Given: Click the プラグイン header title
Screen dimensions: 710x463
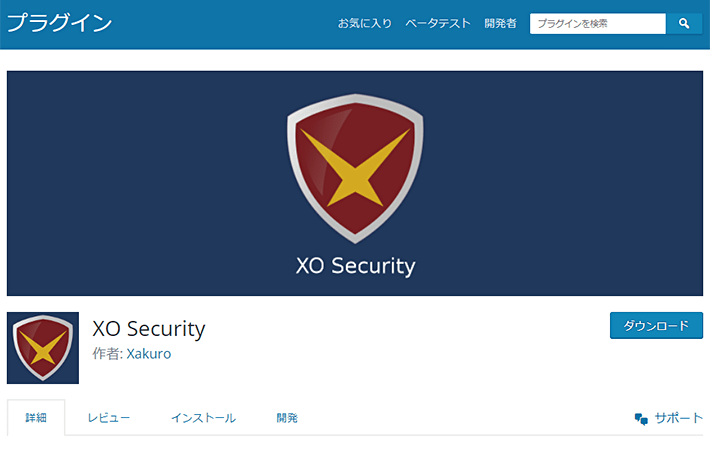Looking at the screenshot, I should (x=59, y=23).
